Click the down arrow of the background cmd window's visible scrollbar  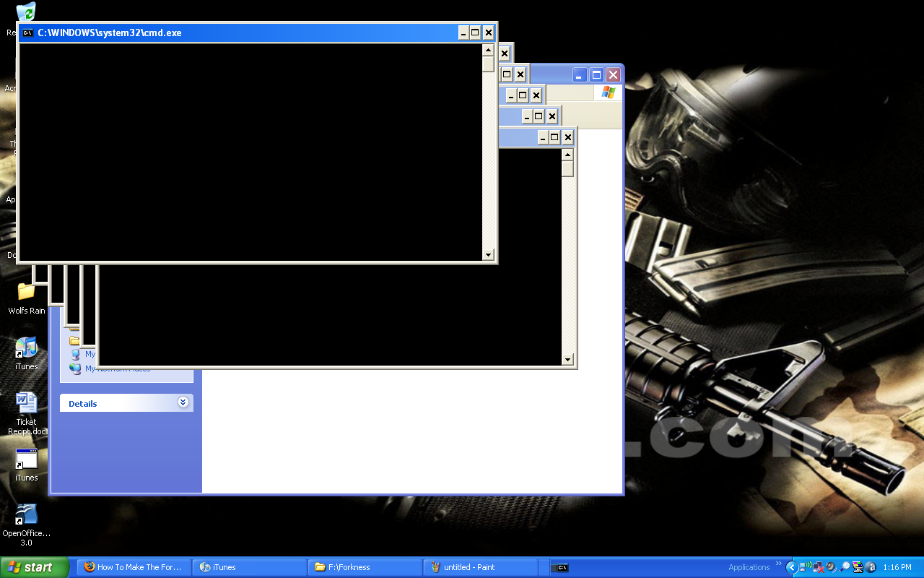coord(567,359)
